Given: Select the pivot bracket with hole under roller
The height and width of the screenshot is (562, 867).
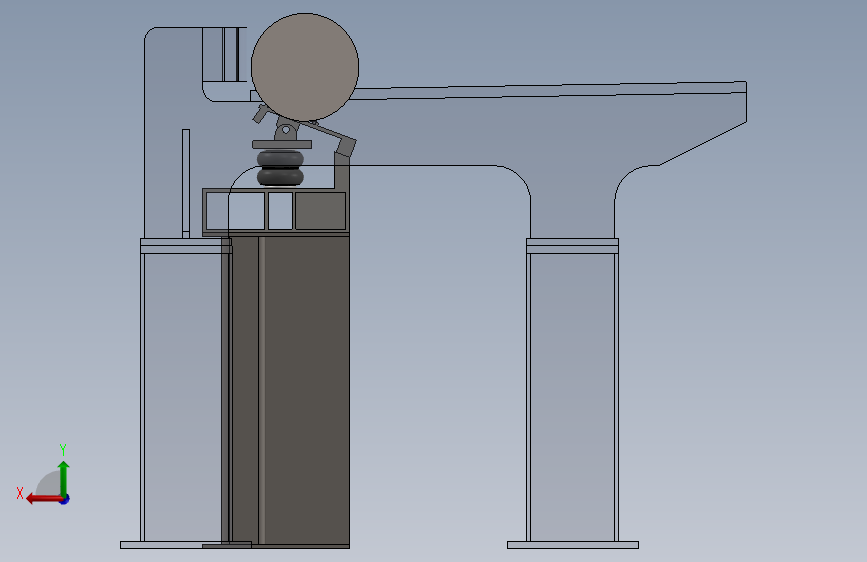Looking at the screenshot, I should click(x=285, y=132).
